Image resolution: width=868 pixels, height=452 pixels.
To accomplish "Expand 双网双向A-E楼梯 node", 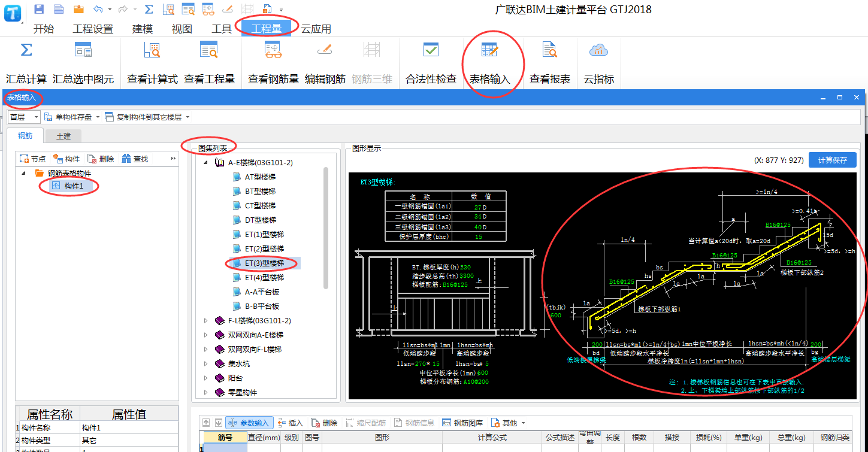I will coord(205,335).
